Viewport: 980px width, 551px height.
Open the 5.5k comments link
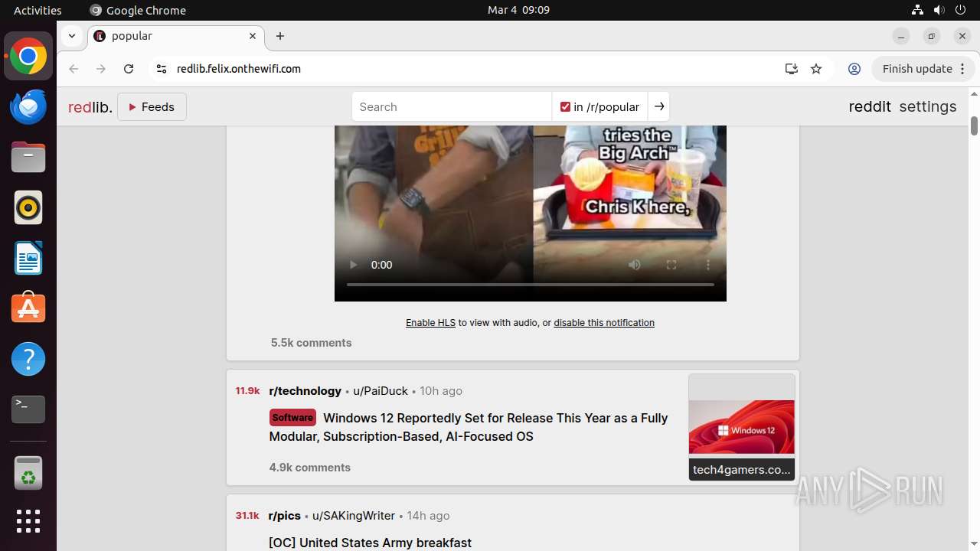point(312,343)
